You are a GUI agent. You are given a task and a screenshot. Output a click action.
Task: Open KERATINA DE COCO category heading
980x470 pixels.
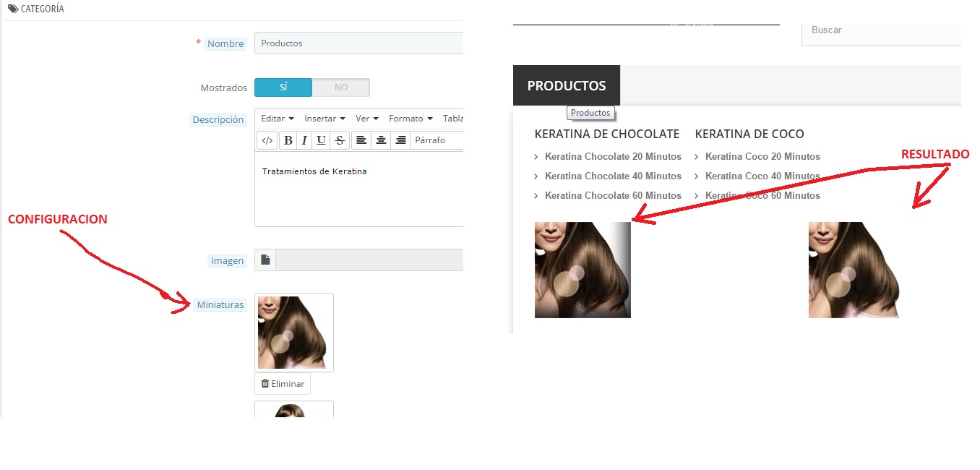point(749,134)
